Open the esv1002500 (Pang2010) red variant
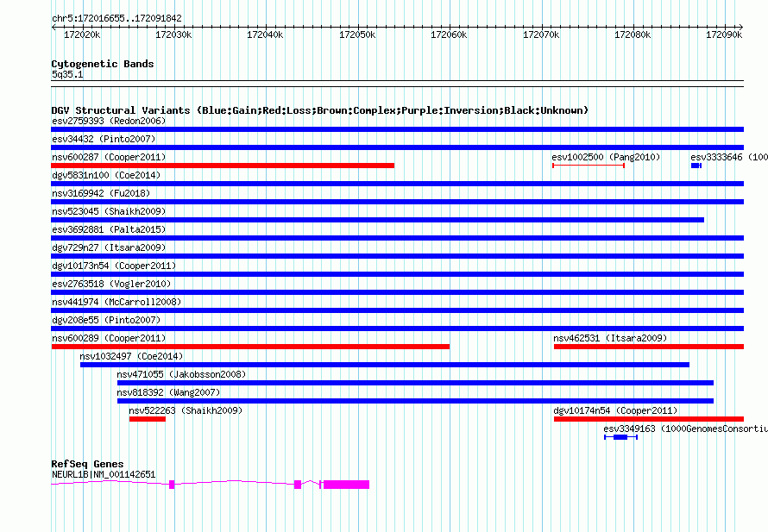Image resolution: width=768 pixels, height=532 pixels. [589, 166]
